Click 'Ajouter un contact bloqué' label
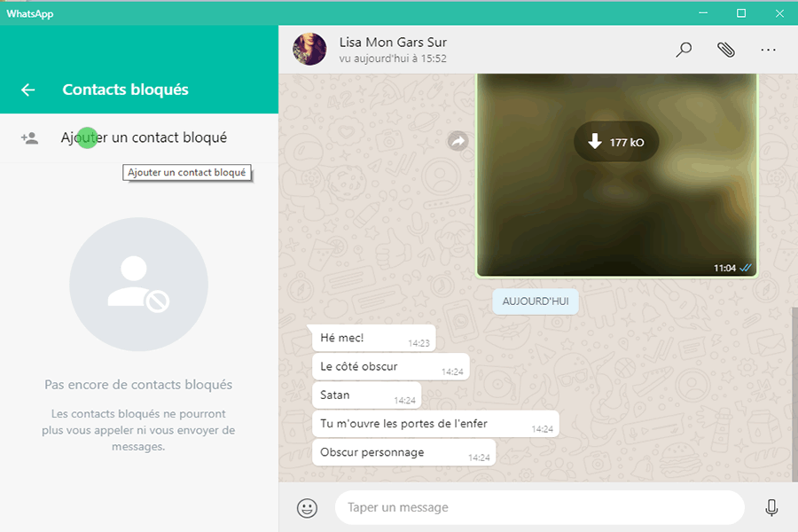The height and width of the screenshot is (532, 798). (144, 137)
